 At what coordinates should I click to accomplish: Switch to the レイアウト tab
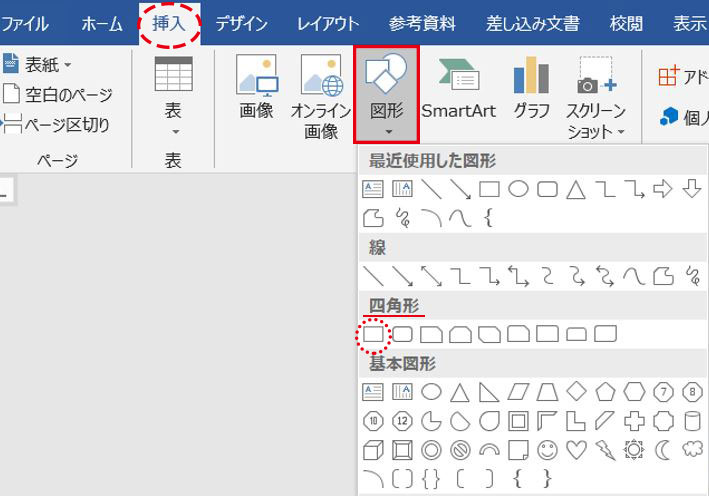point(328,24)
